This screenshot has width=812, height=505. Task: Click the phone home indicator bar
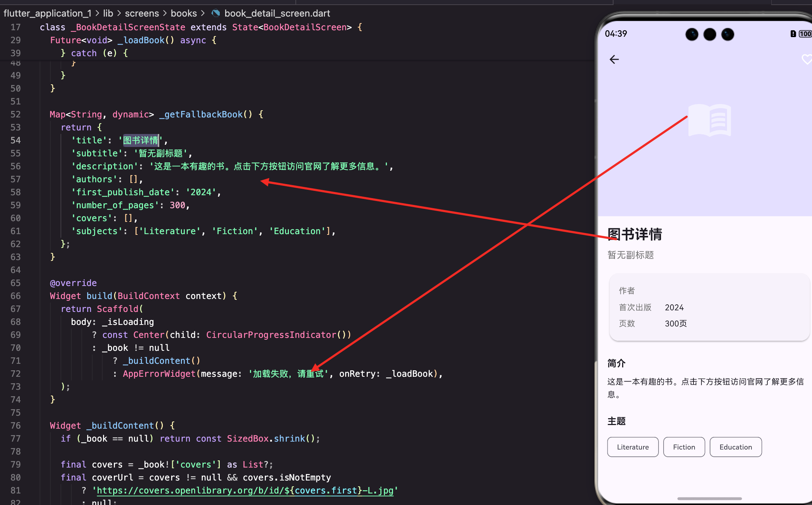(709, 499)
